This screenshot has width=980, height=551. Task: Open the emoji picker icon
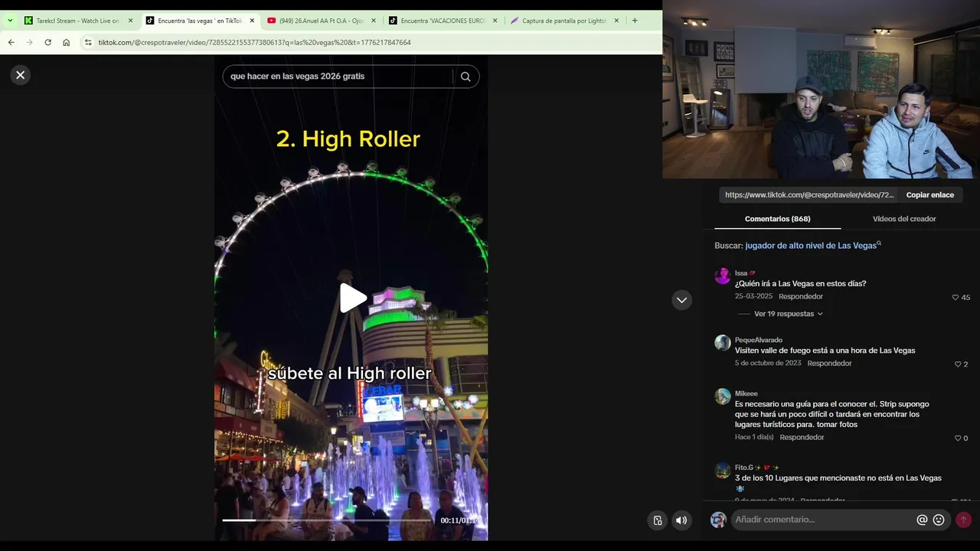click(939, 520)
